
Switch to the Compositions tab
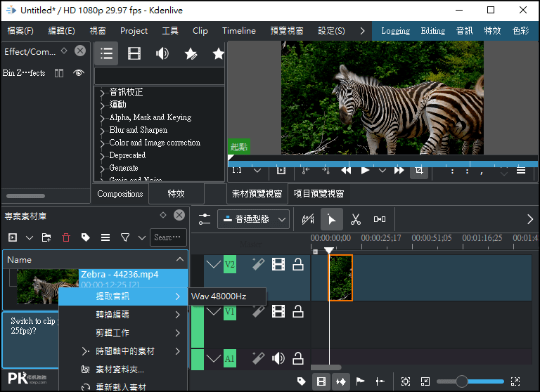(x=120, y=194)
